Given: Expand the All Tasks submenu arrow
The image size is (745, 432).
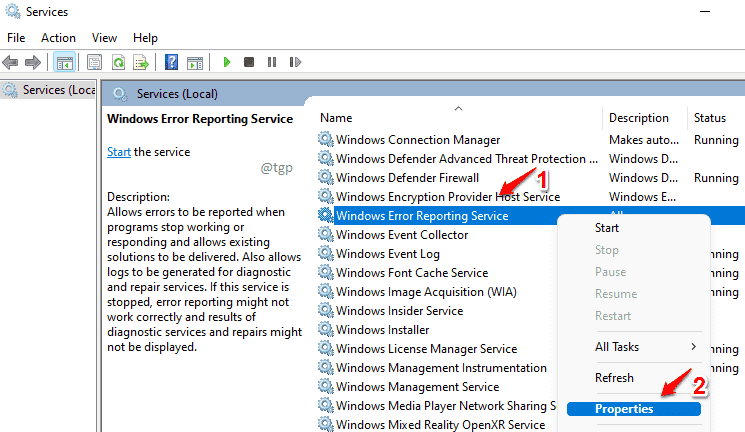Looking at the screenshot, I should tap(694, 347).
